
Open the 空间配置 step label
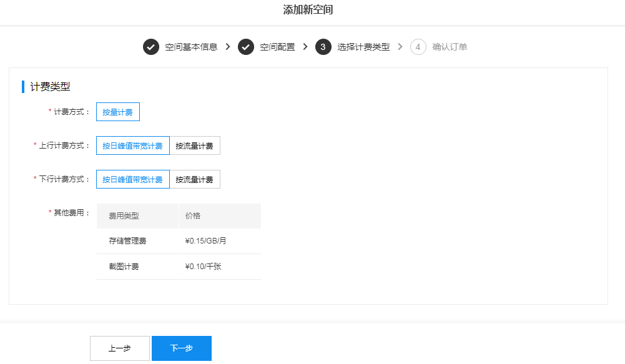277,47
